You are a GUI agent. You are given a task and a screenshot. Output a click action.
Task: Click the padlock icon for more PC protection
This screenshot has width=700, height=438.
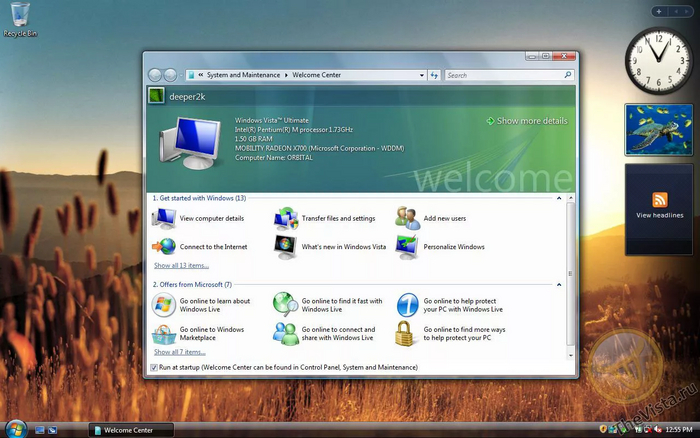tap(404, 334)
